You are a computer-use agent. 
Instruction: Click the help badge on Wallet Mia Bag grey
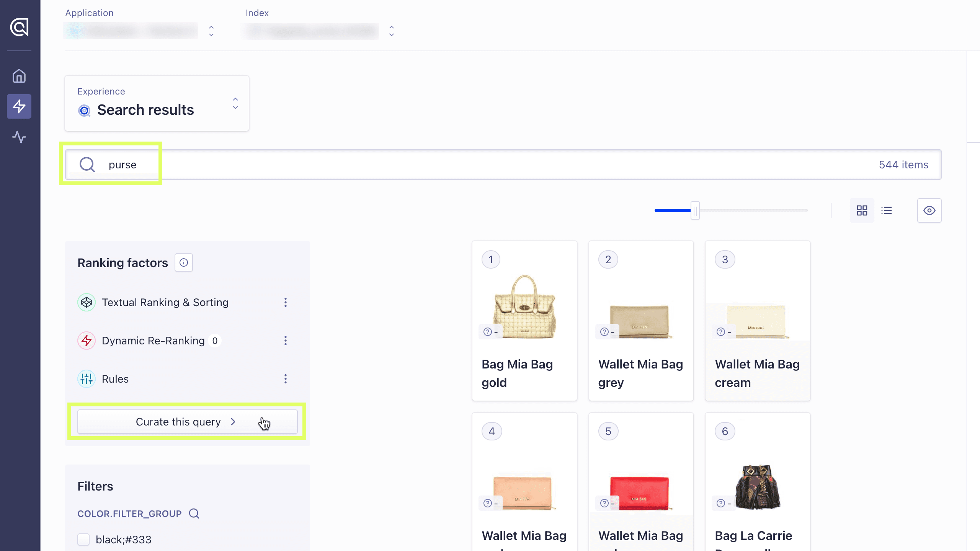point(607,332)
